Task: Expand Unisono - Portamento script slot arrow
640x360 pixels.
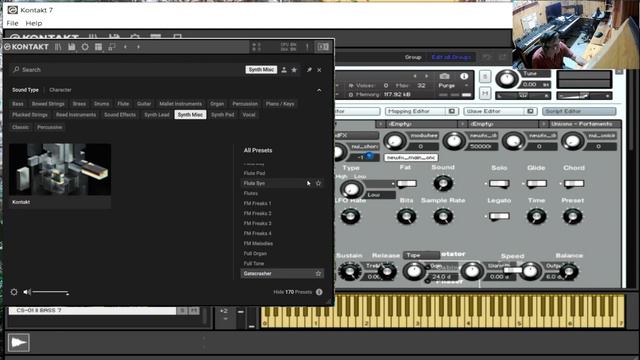Action: tap(543, 124)
